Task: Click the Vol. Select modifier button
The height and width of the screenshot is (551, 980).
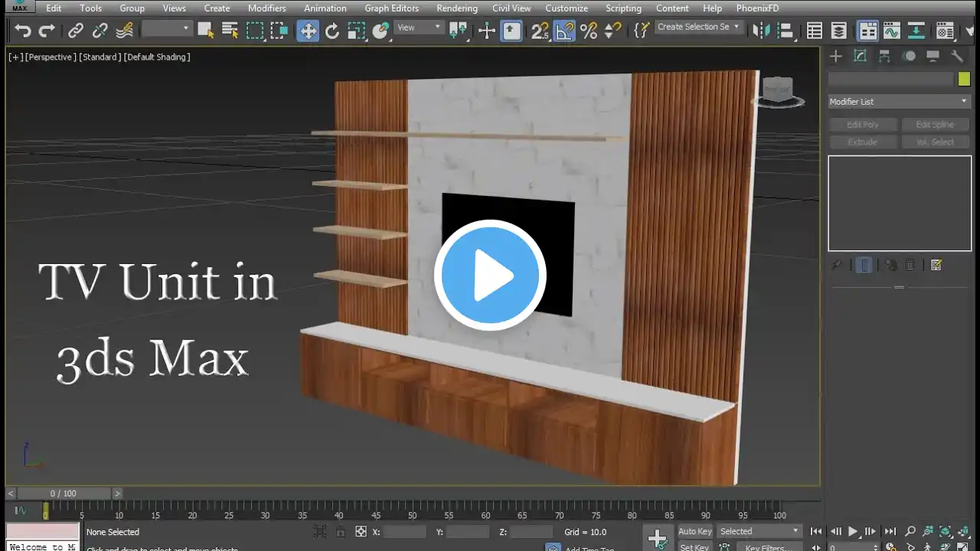Action: tap(935, 142)
